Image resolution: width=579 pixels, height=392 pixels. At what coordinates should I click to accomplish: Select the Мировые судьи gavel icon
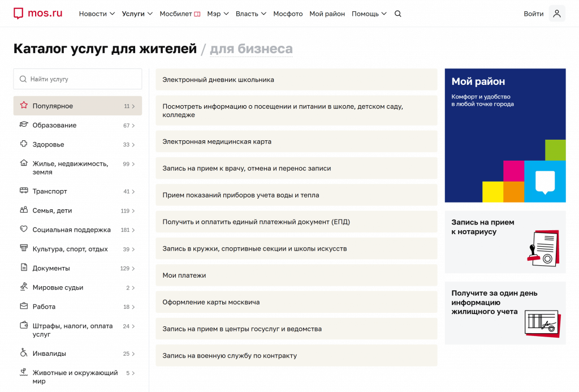(24, 287)
